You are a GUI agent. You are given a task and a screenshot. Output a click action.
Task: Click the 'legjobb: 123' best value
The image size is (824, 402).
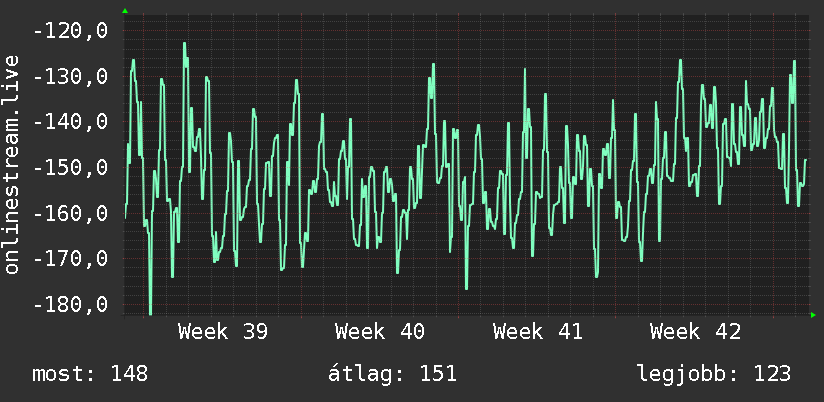click(x=714, y=374)
